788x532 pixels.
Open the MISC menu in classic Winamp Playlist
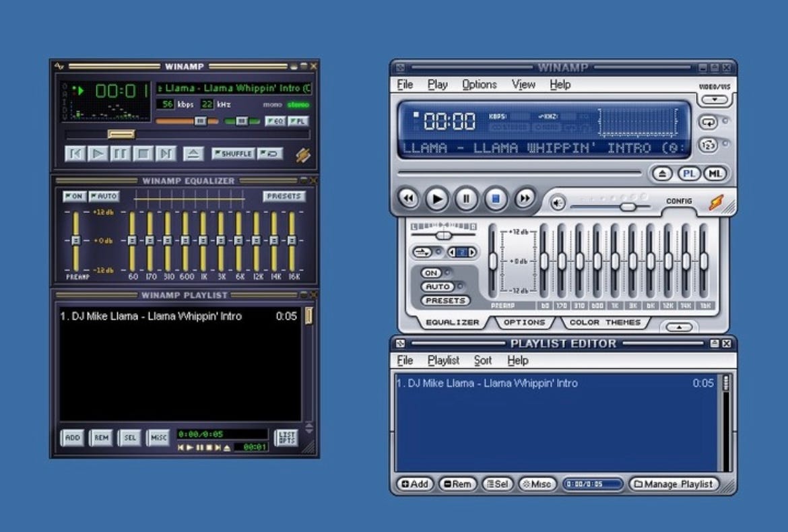coord(158,438)
